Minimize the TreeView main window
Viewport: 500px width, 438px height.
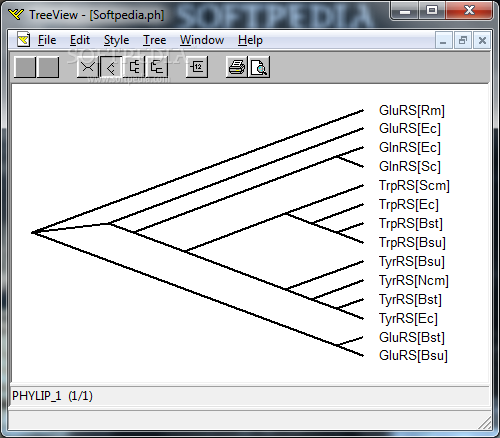(x=405, y=10)
